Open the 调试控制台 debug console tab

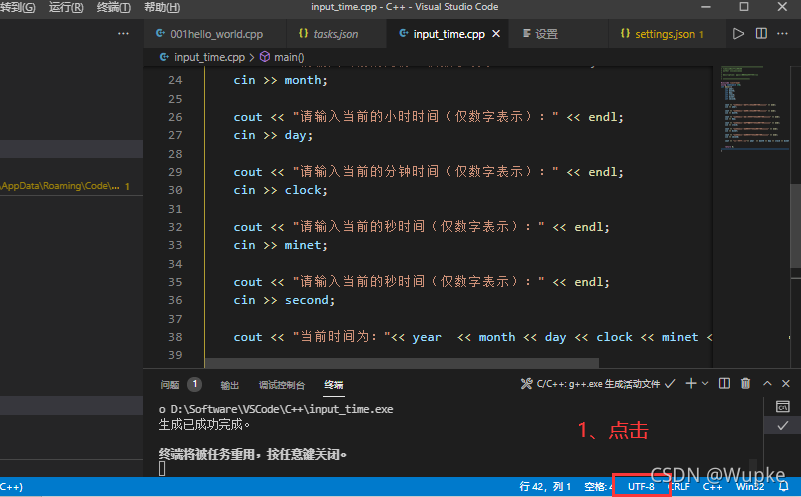click(281, 385)
